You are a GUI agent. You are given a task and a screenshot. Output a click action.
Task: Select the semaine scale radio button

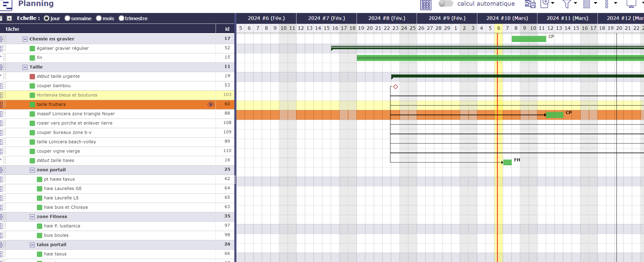click(67, 18)
